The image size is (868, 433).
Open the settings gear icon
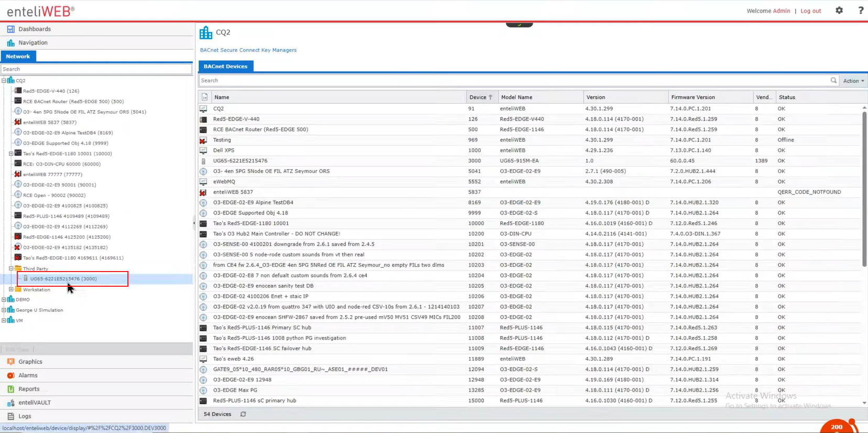839,10
